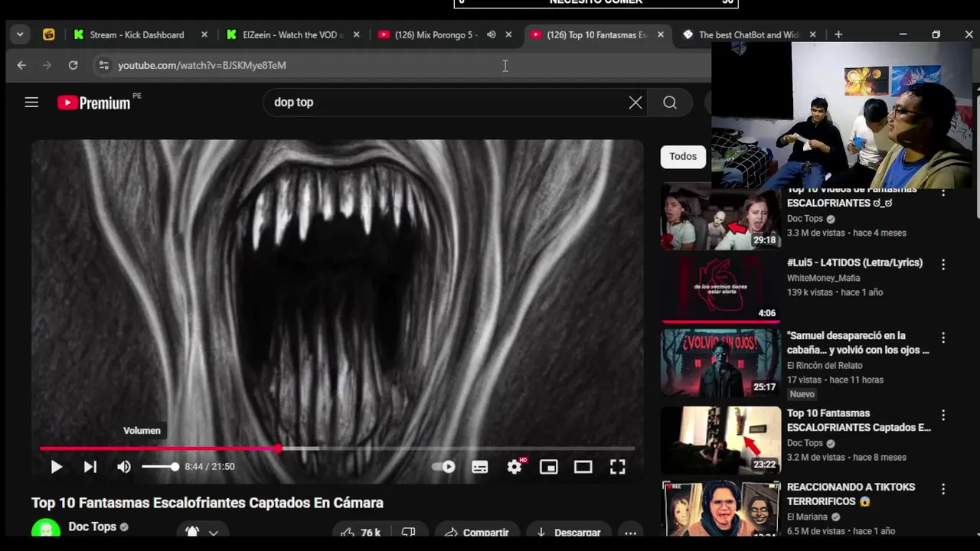980x551 pixels.
Task: Open the 29:18 ghost video thumbnail
Action: (x=720, y=217)
